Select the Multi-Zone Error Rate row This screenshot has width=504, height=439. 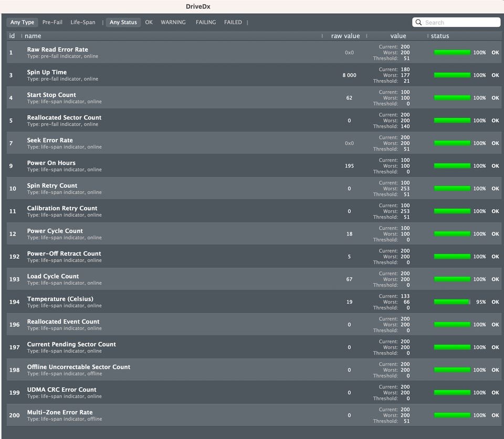point(253,415)
